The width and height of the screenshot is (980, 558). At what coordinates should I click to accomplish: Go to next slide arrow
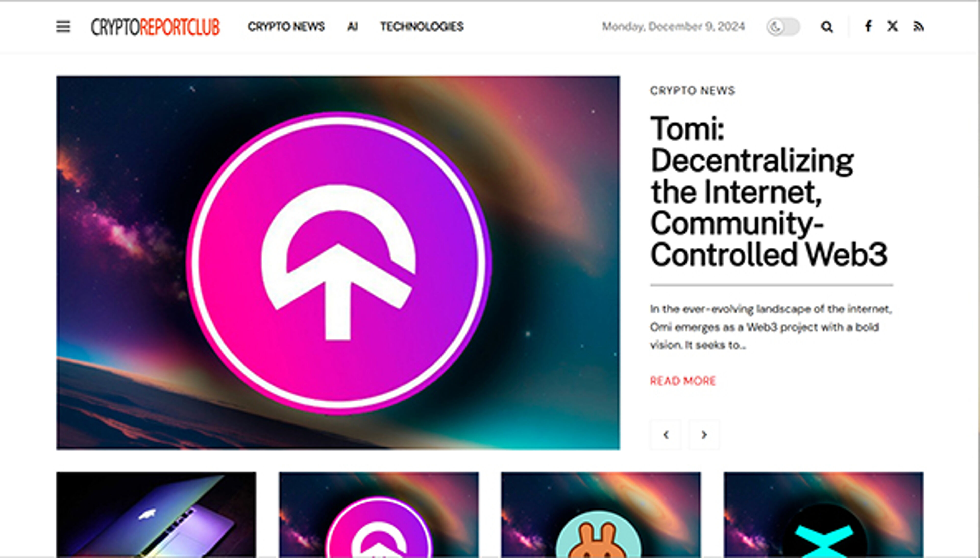pos(704,435)
